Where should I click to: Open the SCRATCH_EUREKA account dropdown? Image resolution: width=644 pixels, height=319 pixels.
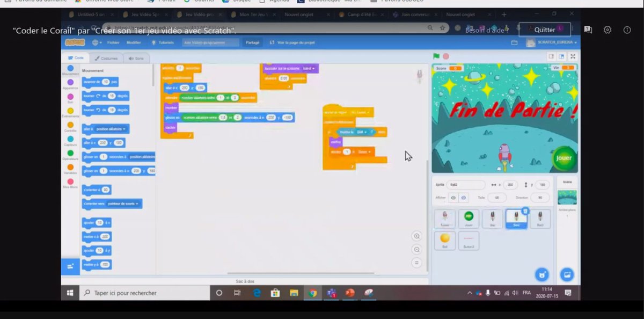[551, 42]
